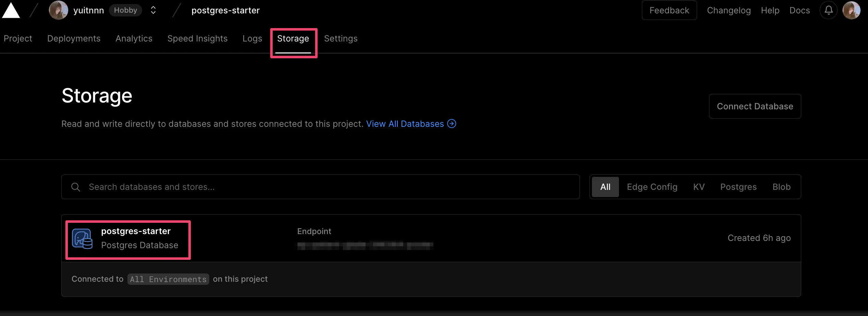Click the postgres-starter project breadcrumb
Screen dimensions: 868x316
[x=225, y=11]
